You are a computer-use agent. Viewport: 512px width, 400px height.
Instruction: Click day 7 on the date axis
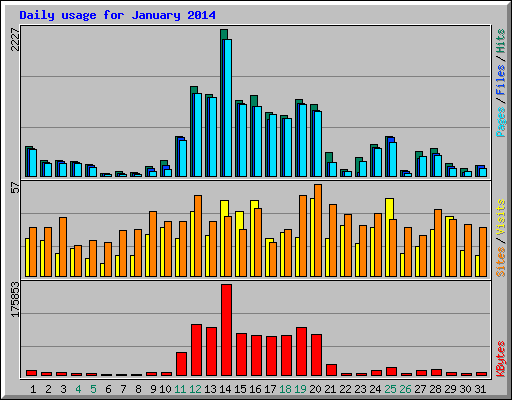pyautogui.click(x=123, y=389)
